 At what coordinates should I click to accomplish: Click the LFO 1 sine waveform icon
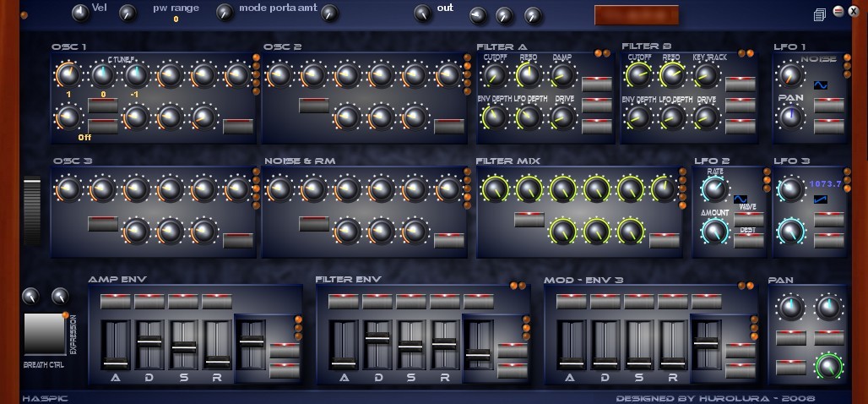821,85
